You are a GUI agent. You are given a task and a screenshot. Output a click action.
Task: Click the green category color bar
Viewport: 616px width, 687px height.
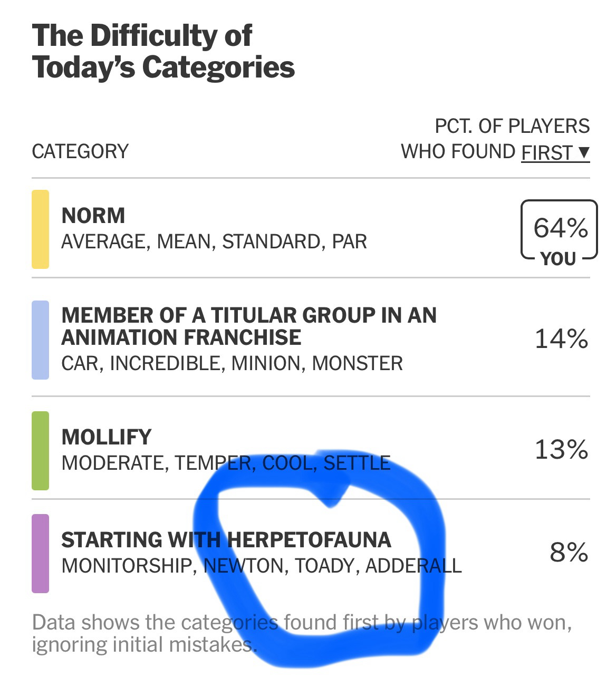(x=41, y=451)
